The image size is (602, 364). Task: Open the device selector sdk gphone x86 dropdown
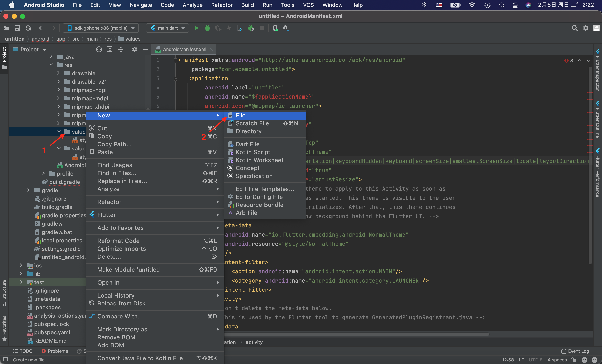click(101, 28)
